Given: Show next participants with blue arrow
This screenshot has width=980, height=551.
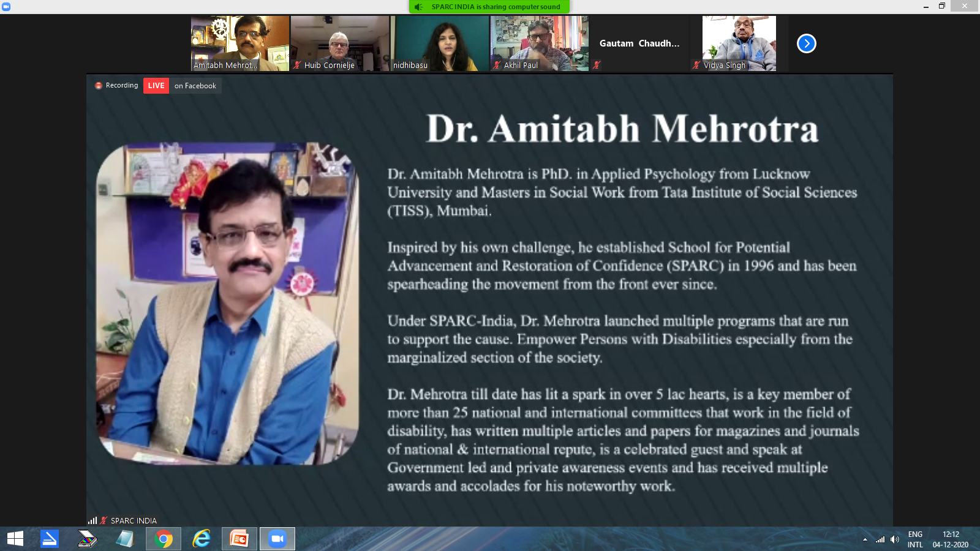Looking at the screenshot, I should point(806,43).
